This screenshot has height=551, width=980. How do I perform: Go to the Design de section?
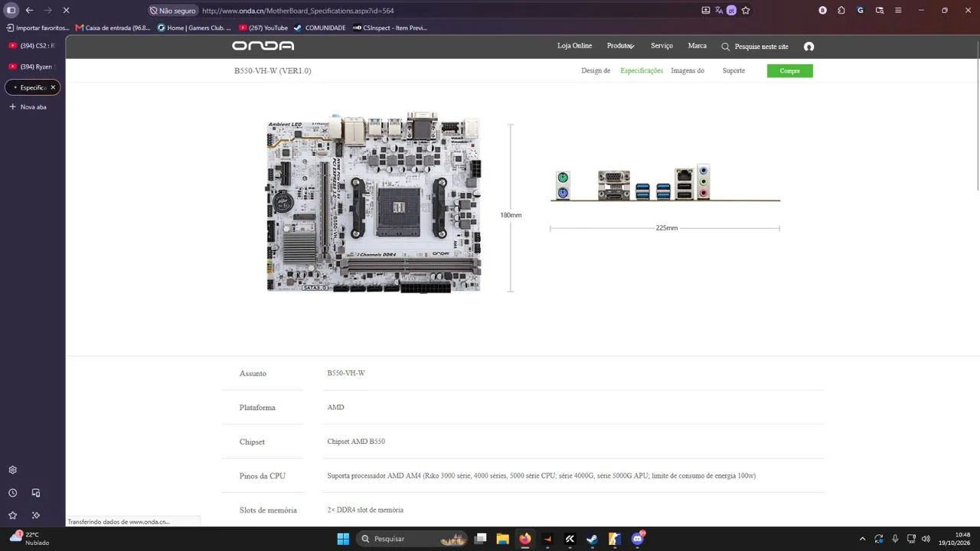pyautogui.click(x=596, y=70)
